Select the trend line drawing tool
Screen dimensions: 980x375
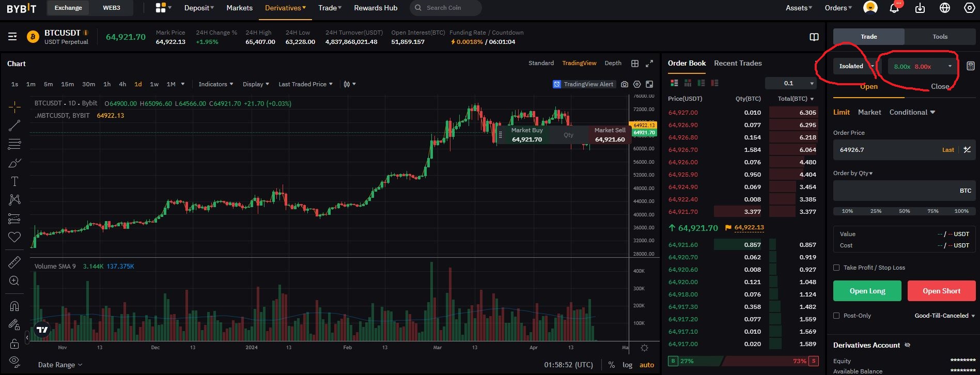click(14, 126)
